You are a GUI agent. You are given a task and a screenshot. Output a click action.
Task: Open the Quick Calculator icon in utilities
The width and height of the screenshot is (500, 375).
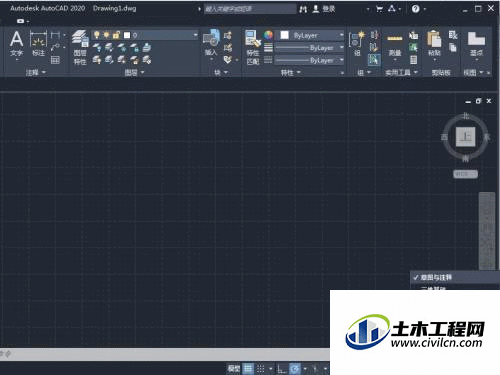(414, 60)
